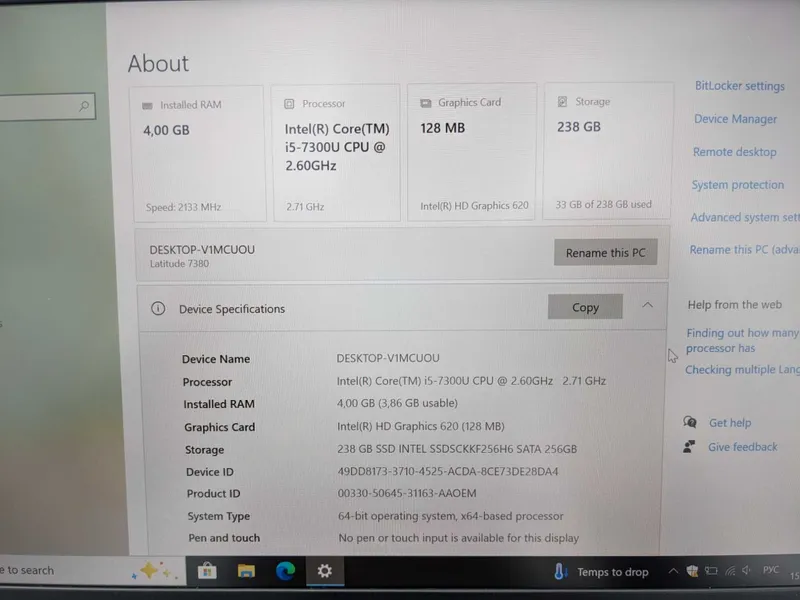Click the Device ID value 49DD8173
This screenshot has height=600, width=800.
coord(448,471)
